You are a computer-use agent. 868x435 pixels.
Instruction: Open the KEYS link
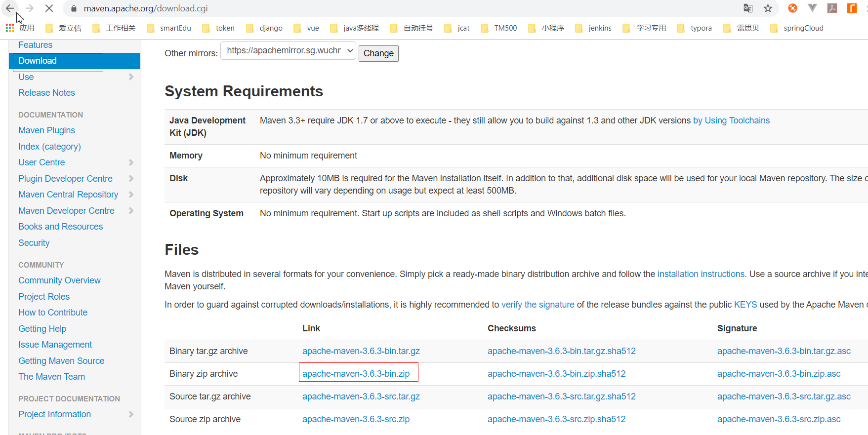[745, 305]
